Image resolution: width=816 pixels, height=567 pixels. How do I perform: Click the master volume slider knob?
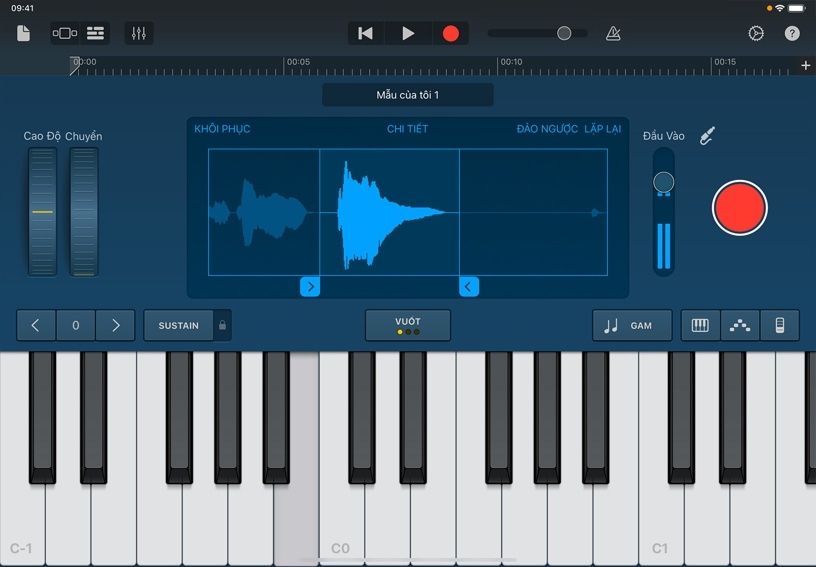[564, 33]
